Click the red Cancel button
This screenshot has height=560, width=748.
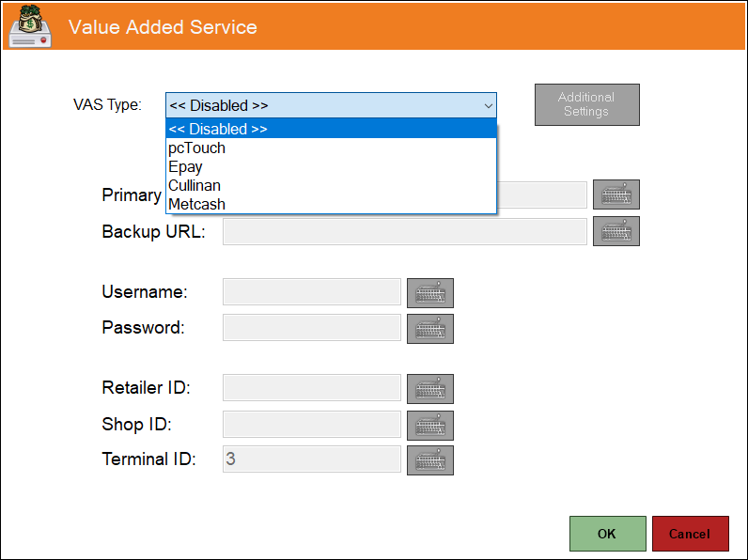(x=690, y=534)
